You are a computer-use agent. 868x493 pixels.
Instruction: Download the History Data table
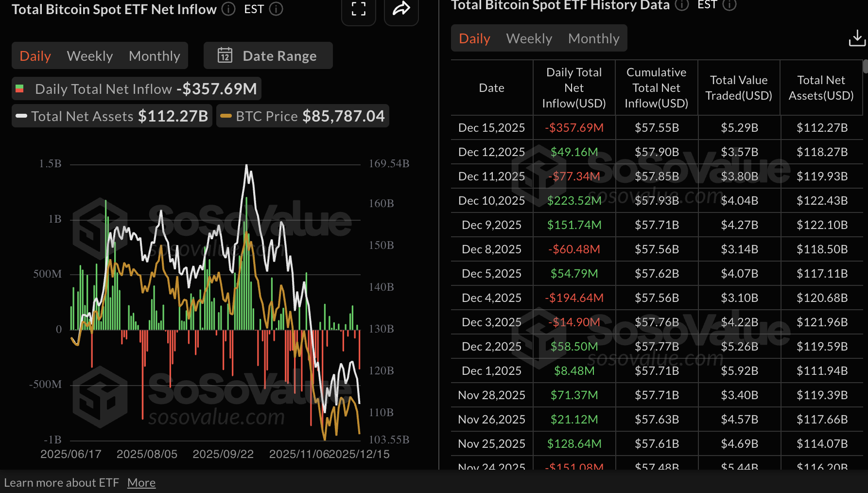857,37
